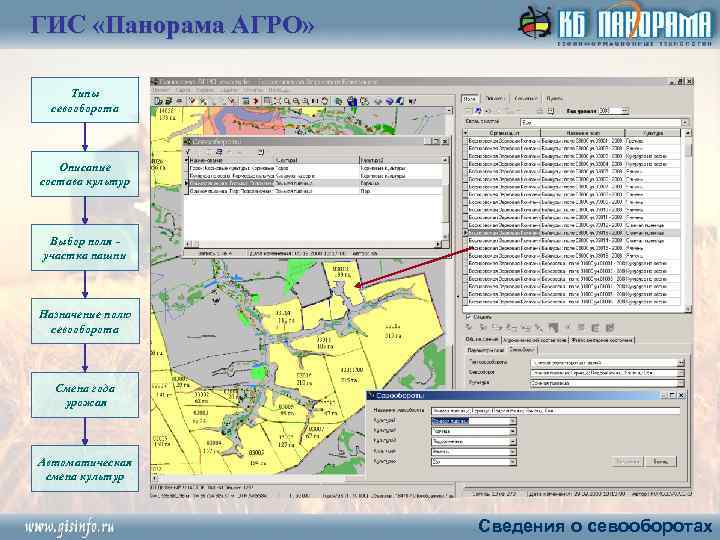Click the first icon in the toolbar below the fields table
This screenshot has width=720, height=540.
click(469, 327)
